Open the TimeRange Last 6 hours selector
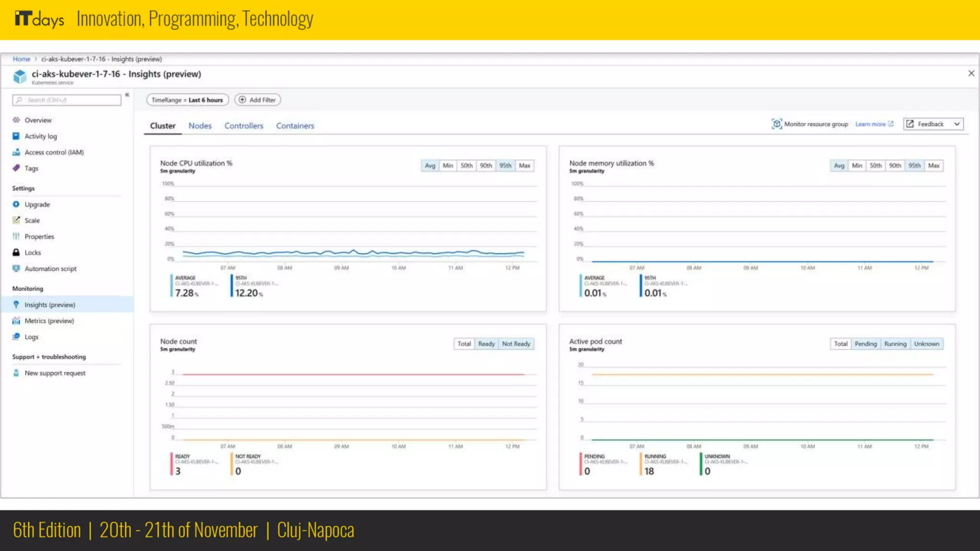980x551 pixels. (187, 100)
